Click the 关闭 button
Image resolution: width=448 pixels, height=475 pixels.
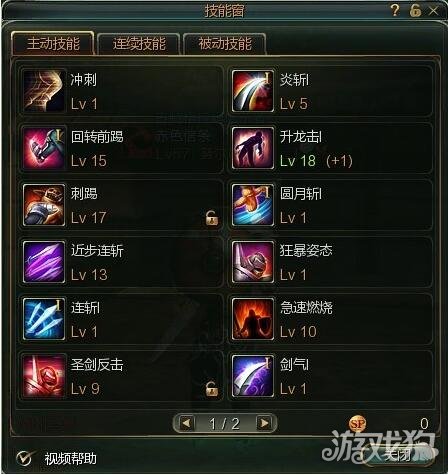tap(397, 454)
